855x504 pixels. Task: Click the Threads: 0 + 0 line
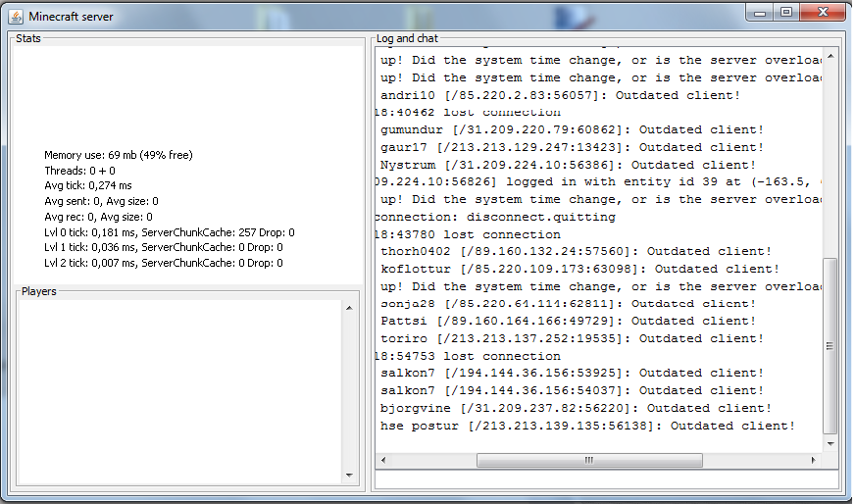click(79, 171)
